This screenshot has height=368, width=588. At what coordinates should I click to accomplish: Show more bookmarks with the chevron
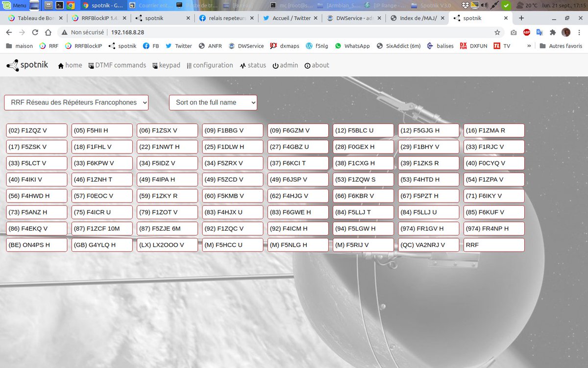(x=529, y=46)
